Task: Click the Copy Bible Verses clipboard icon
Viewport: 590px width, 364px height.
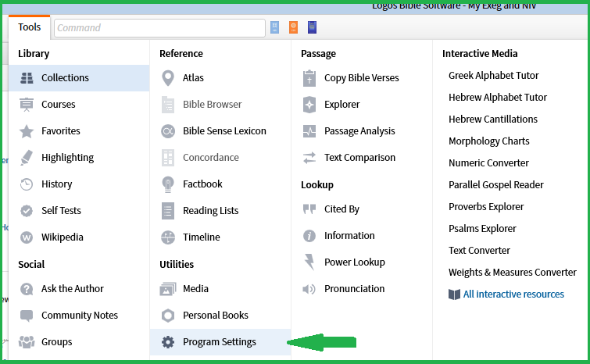Action: (x=309, y=78)
